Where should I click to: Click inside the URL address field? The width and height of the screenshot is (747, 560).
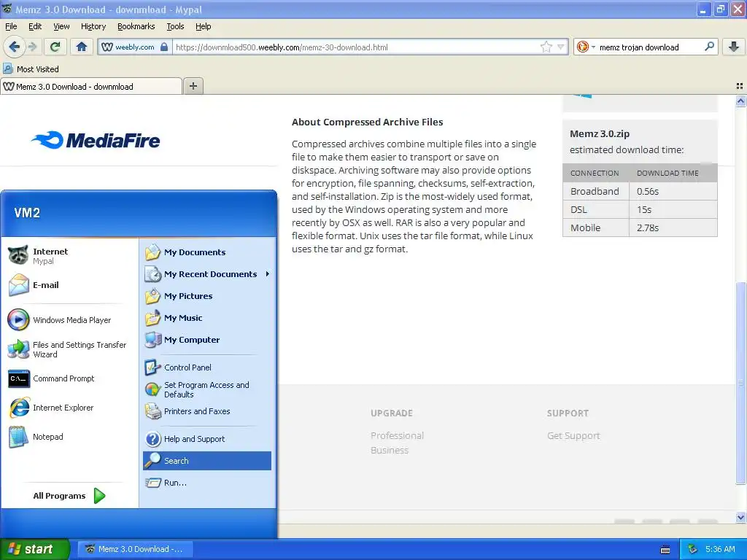point(355,47)
